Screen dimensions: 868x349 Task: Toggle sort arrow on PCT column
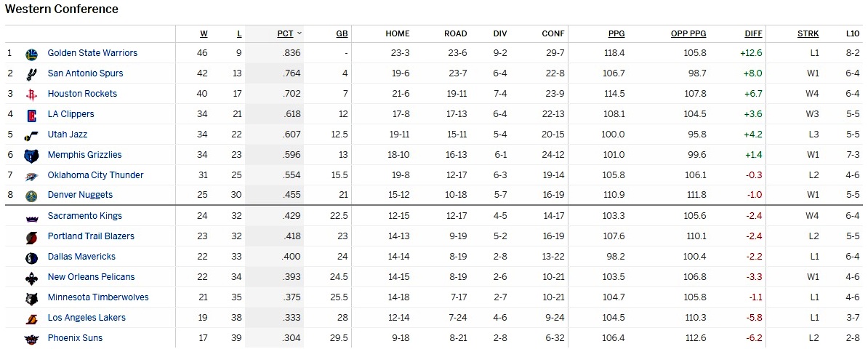pyautogui.click(x=300, y=33)
